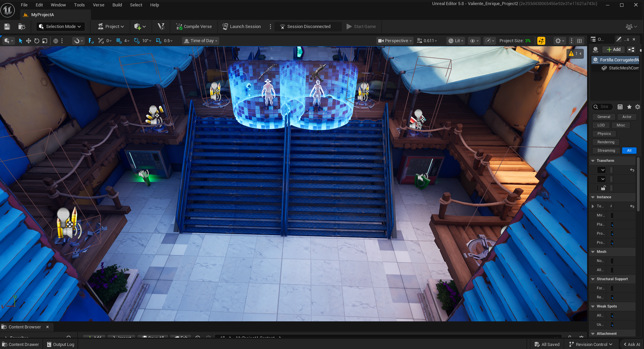Click viewport layout grid icon
The width and height of the screenshot is (644, 349).
click(x=579, y=41)
